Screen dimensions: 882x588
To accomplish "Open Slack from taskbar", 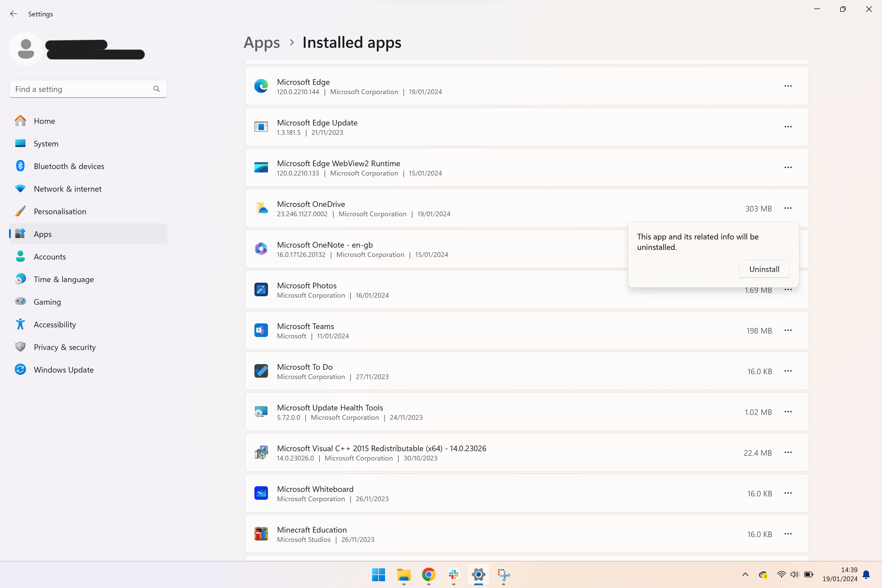I will (x=453, y=574).
